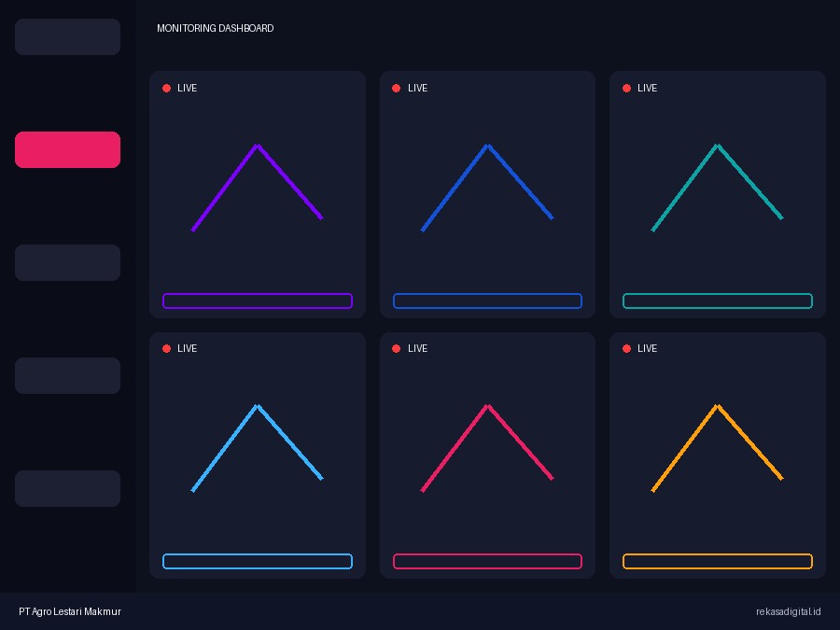The width and height of the screenshot is (840, 630).
Task: Click the orange outlined bar
Action: tap(718, 562)
